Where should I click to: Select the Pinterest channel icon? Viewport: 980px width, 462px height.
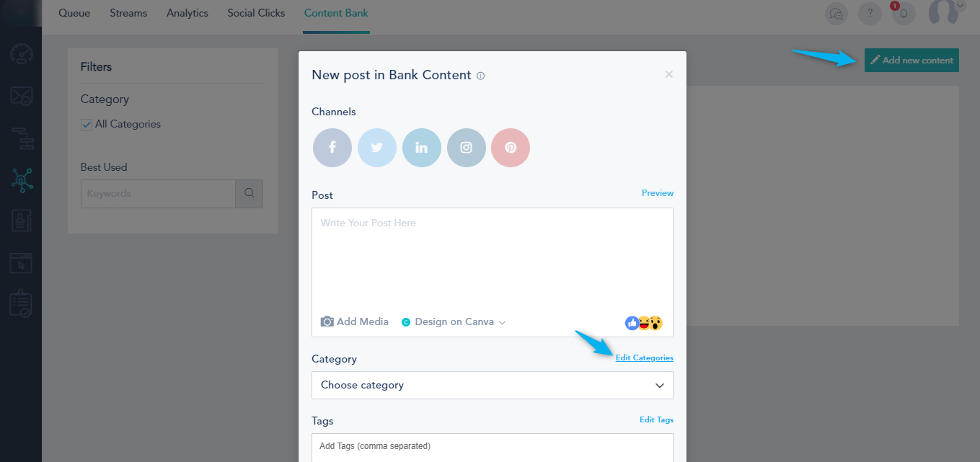coord(511,148)
